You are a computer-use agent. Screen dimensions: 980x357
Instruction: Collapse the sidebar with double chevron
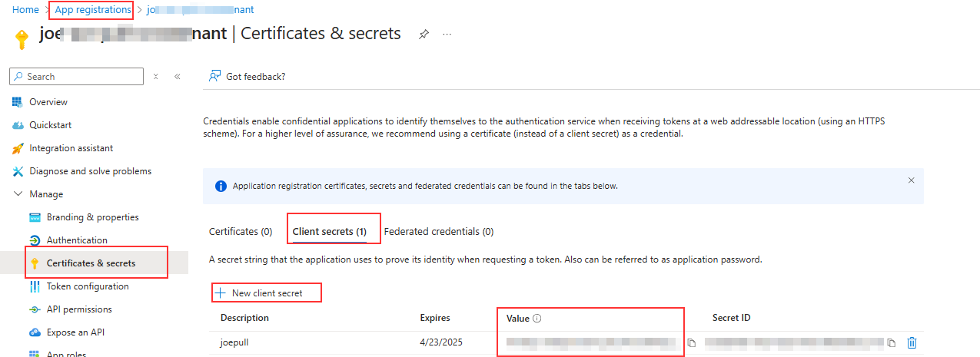click(x=177, y=77)
